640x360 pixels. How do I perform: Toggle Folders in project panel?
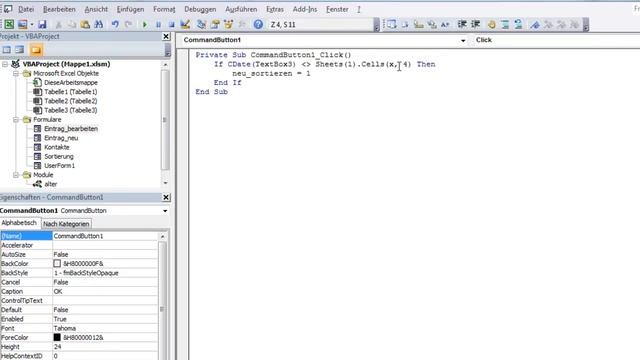coord(36,50)
